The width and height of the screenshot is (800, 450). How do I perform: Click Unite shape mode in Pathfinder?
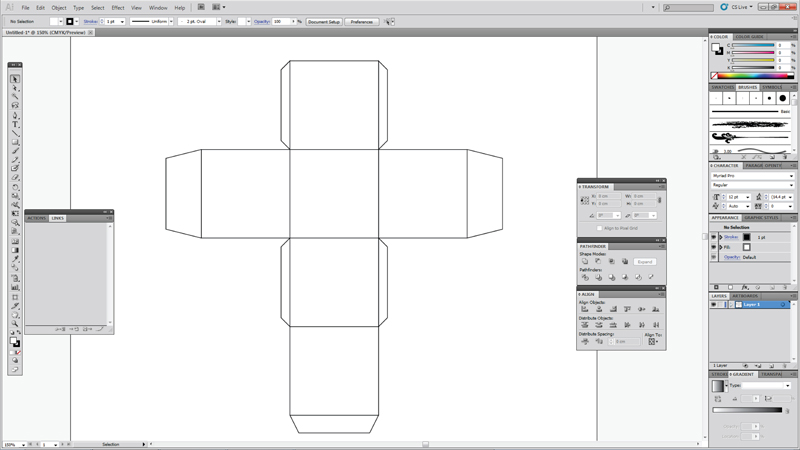coord(585,262)
